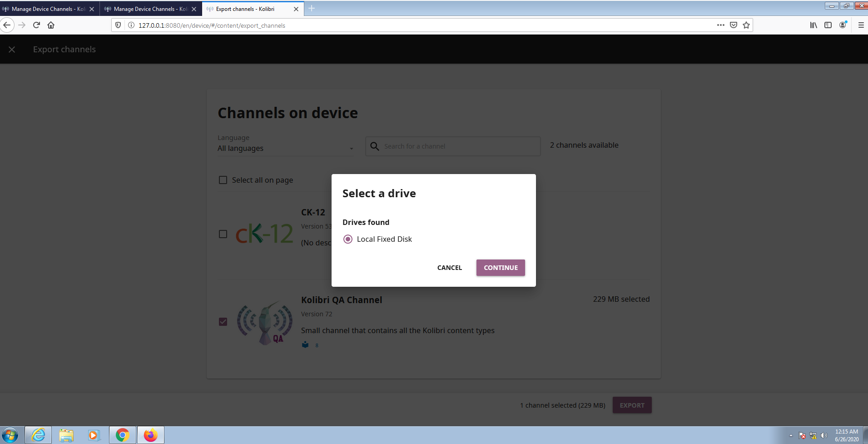The width and height of the screenshot is (868, 444).
Task: Click the Kolibri QA Channel title
Action: coord(342,300)
